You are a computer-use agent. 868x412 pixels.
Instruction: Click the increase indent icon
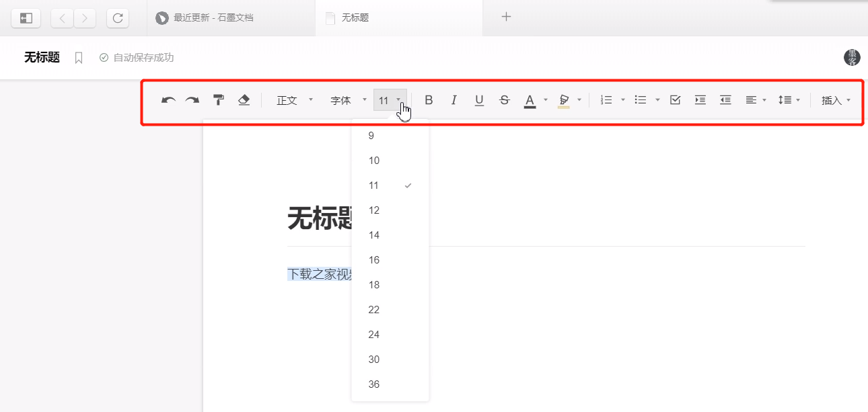tap(700, 99)
